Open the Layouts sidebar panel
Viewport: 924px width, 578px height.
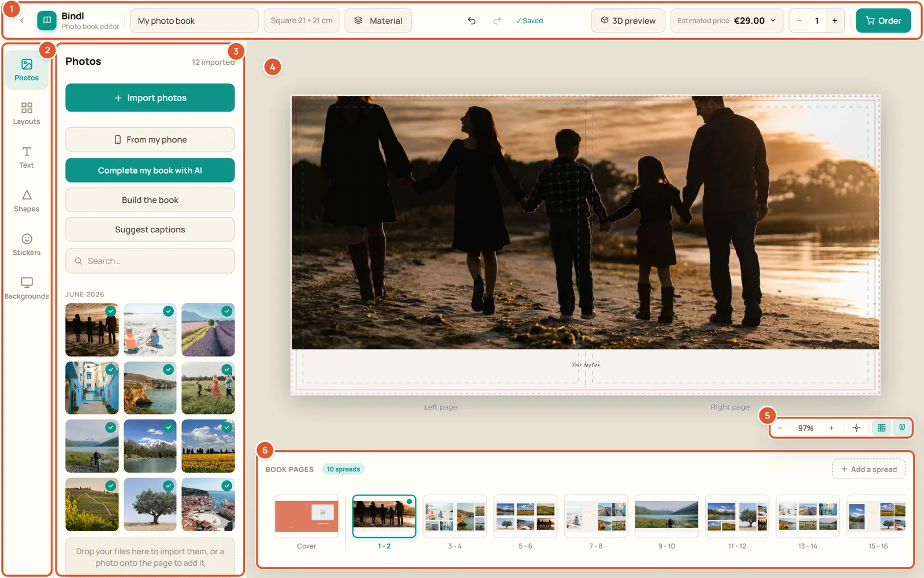[27, 114]
